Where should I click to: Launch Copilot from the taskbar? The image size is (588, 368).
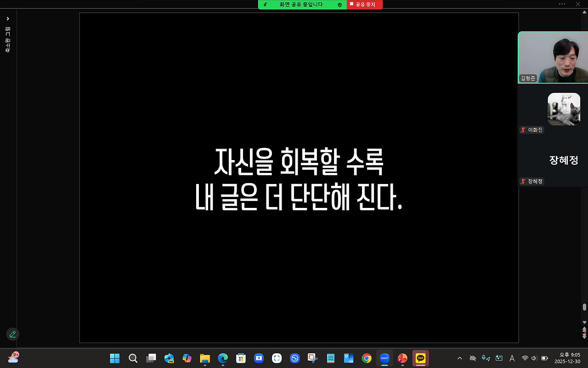[187, 358]
